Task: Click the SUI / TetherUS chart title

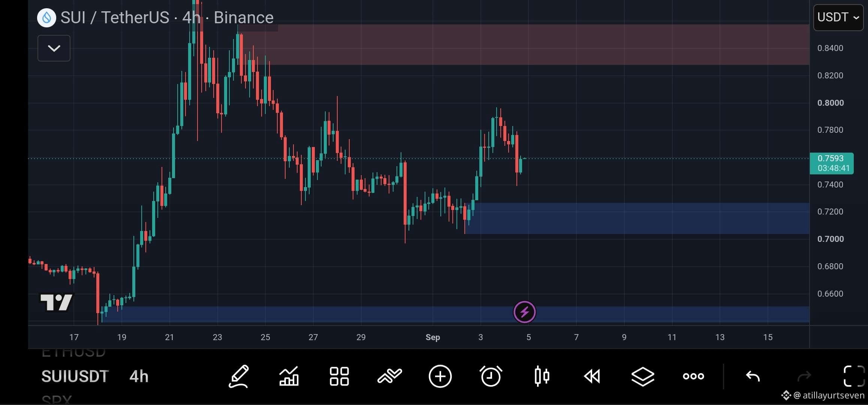Action: [115, 17]
